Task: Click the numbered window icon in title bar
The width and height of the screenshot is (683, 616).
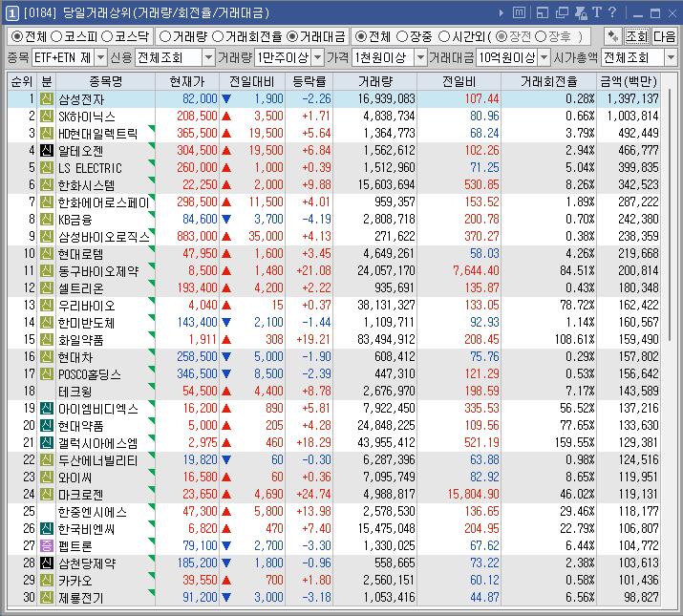Action: click(x=12, y=13)
